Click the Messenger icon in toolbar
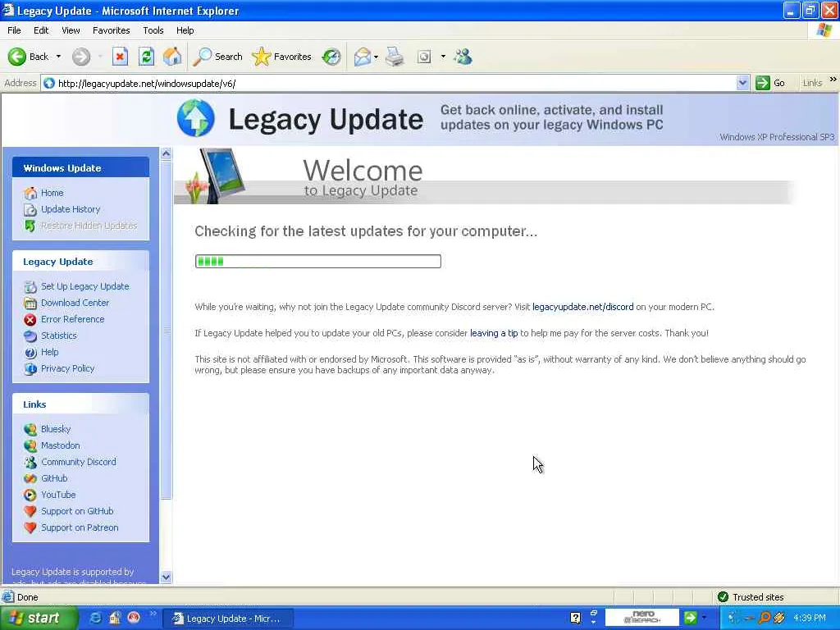 click(x=463, y=57)
